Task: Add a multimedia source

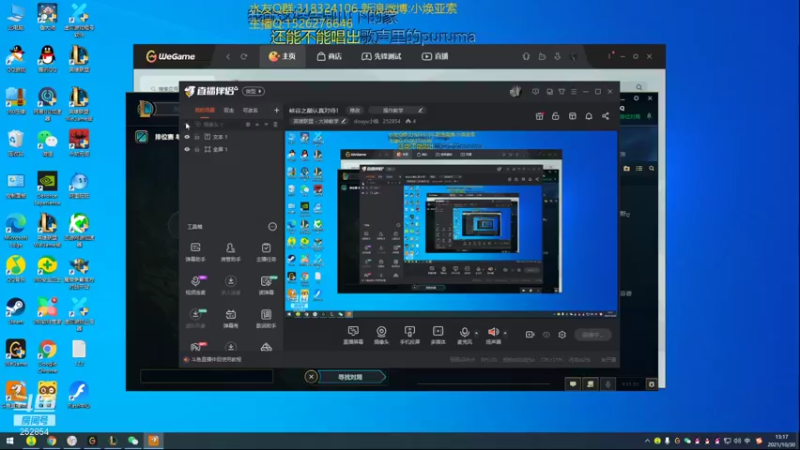Action: click(438, 335)
